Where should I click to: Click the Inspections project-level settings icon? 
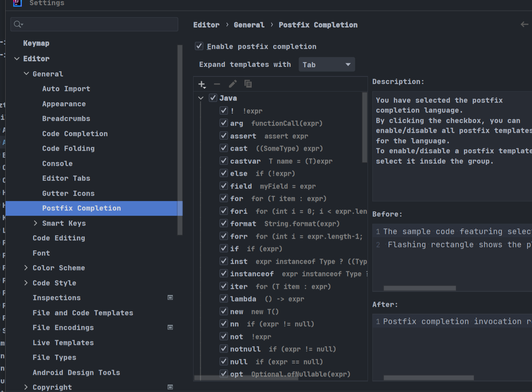tap(170, 298)
